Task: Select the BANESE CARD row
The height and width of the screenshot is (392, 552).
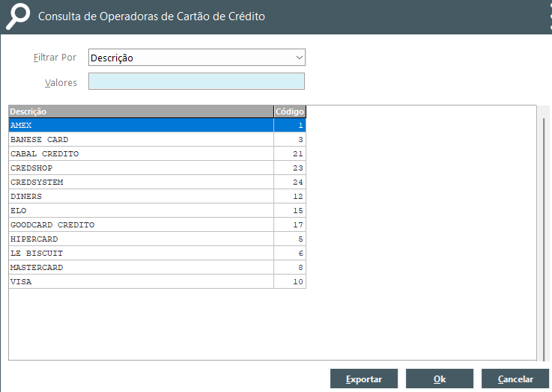Action: [x=157, y=140]
